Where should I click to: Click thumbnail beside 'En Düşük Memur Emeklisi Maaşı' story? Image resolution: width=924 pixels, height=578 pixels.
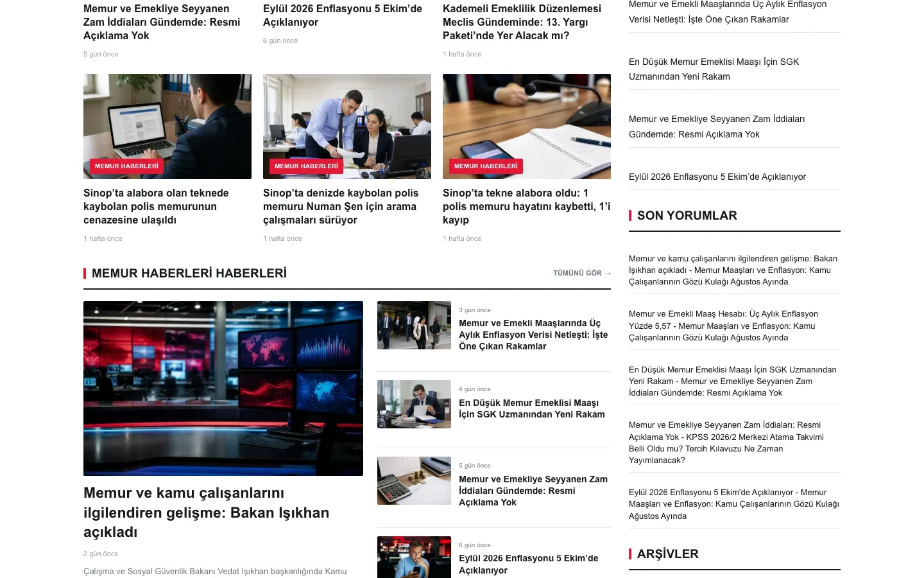[414, 404]
